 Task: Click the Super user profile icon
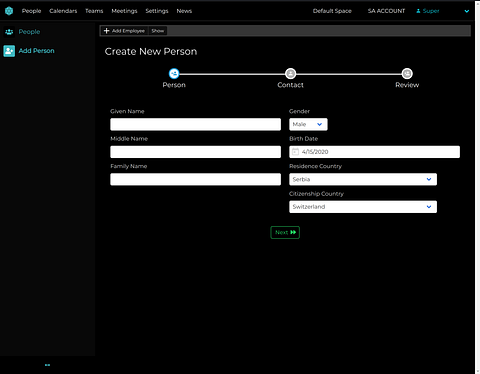(418, 11)
